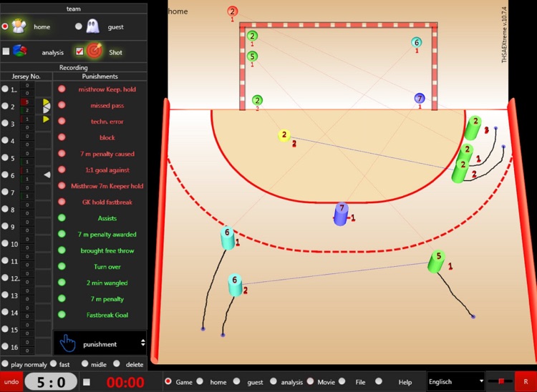Click the 2 min wangled entry
537x392 pixels.
click(x=107, y=283)
